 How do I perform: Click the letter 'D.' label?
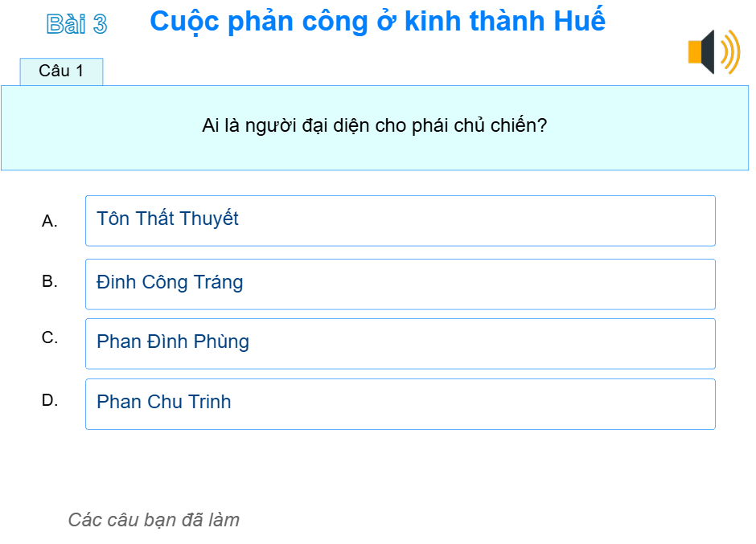(50, 399)
